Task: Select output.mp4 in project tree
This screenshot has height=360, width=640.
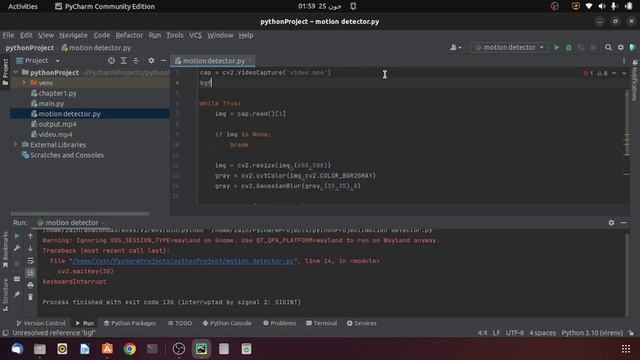Action: click(57, 124)
